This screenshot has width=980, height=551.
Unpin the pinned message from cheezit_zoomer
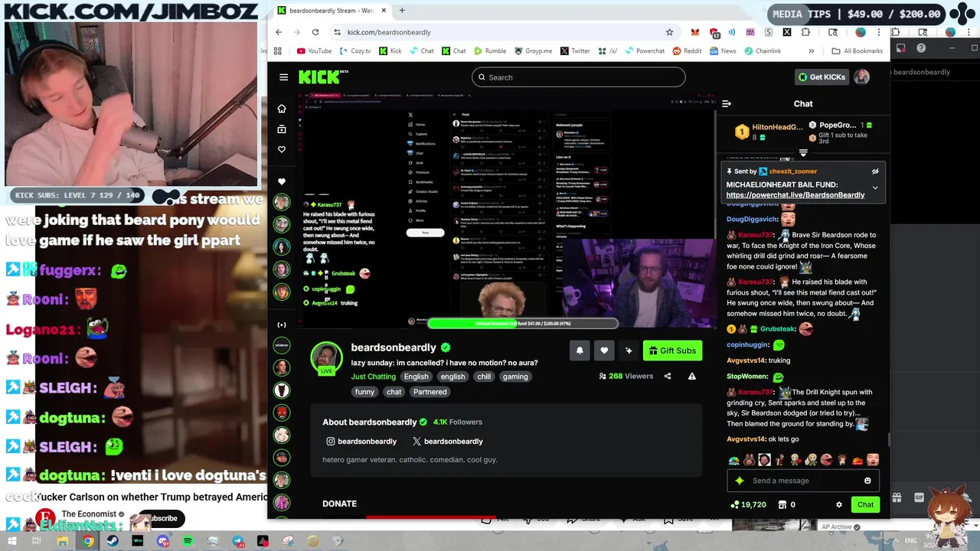coord(875,171)
